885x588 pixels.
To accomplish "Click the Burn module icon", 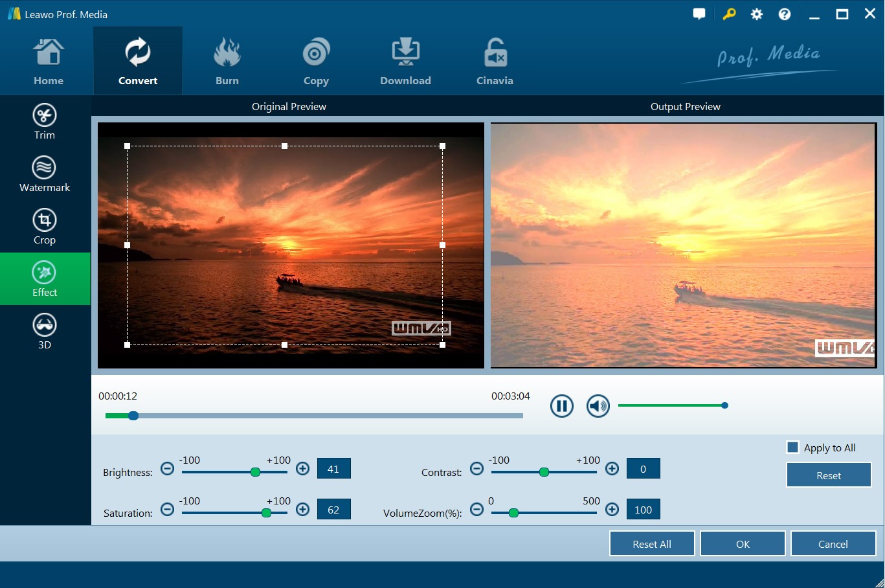I will [x=227, y=62].
